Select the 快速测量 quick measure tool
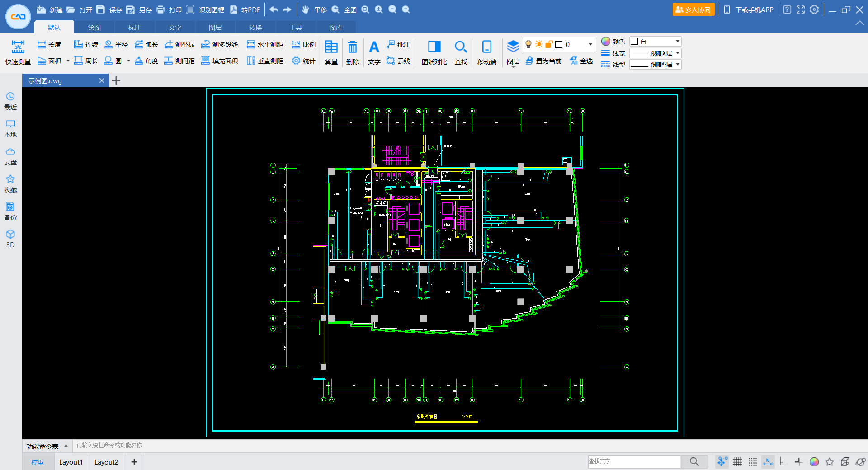The width and height of the screenshot is (868, 470). click(x=18, y=52)
